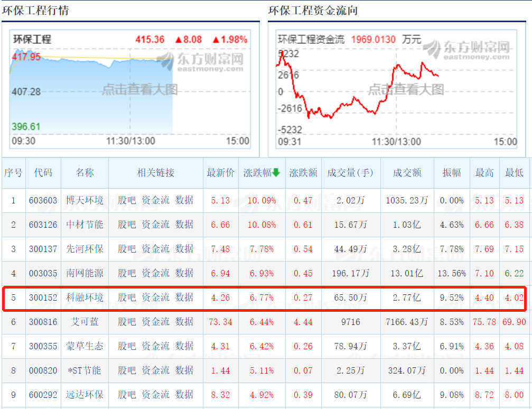Open stock code 603603 link
This screenshot has width=532, height=409.
(43, 200)
